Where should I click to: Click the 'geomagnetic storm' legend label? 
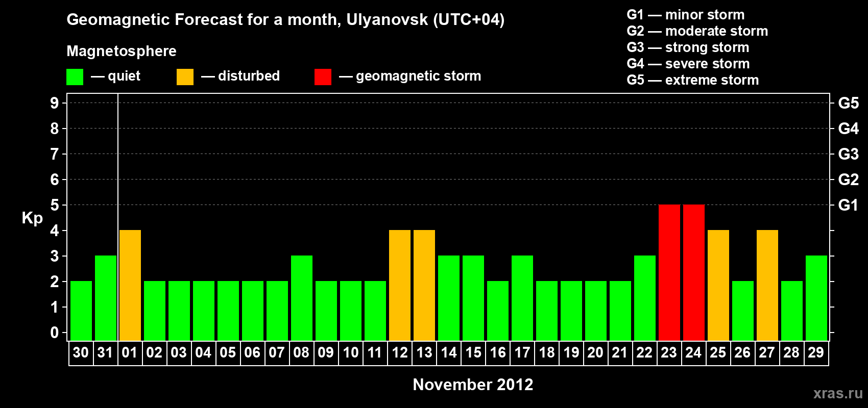click(x=418, y=76)
